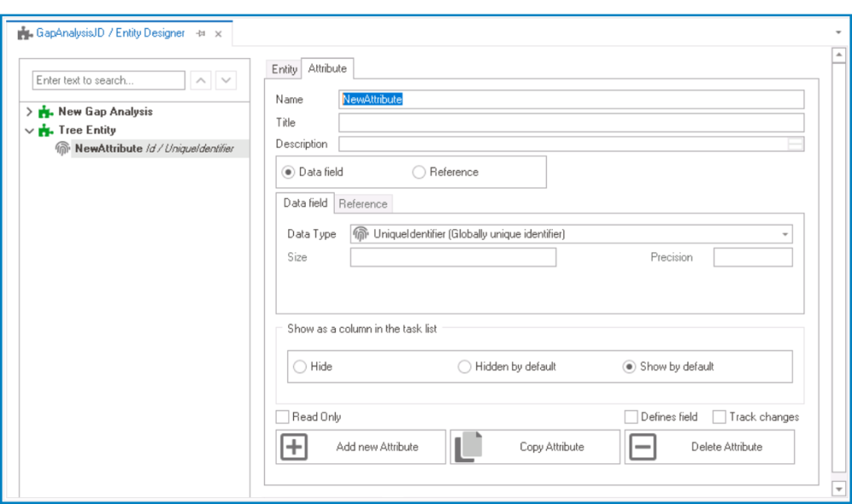Click the plus icon on Add new Attribute
The image size is (852, 504).
click(x=294, y=447)
